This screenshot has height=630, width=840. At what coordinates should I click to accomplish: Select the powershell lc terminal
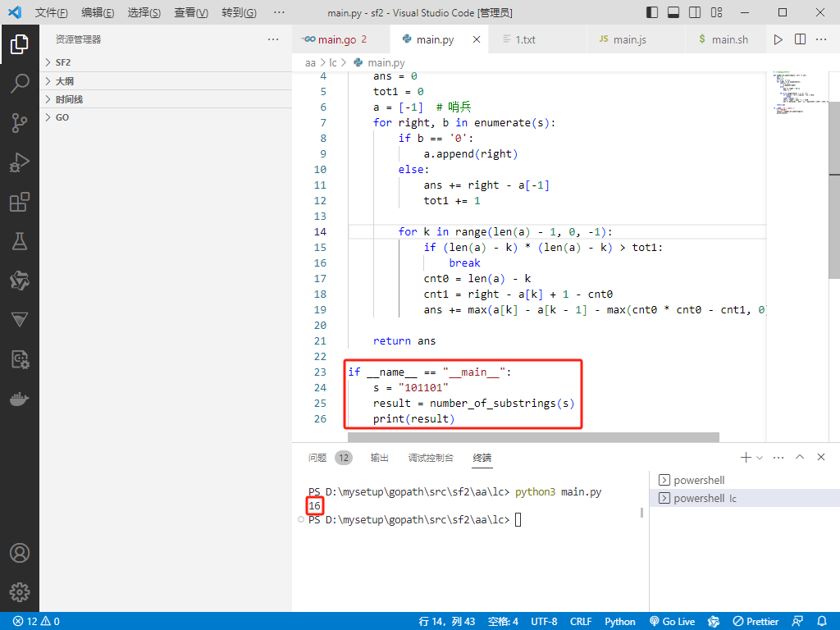tap(745, 498)
